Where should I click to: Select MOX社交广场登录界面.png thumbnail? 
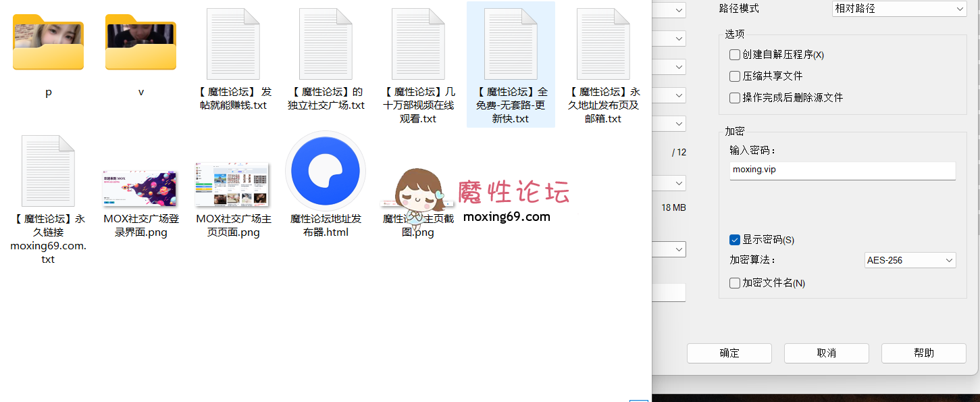tap(140, 188)
